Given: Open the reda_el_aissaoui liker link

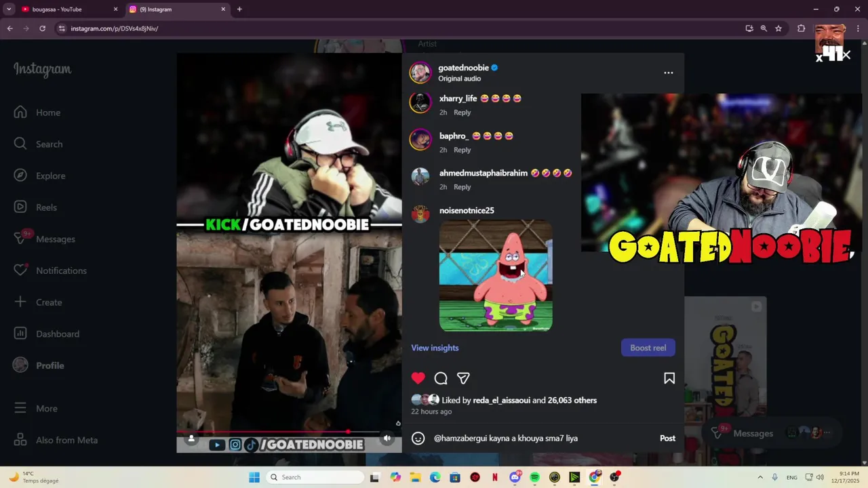Looking at the screenshot, I should pyautogui.click(x=501, y=401).
